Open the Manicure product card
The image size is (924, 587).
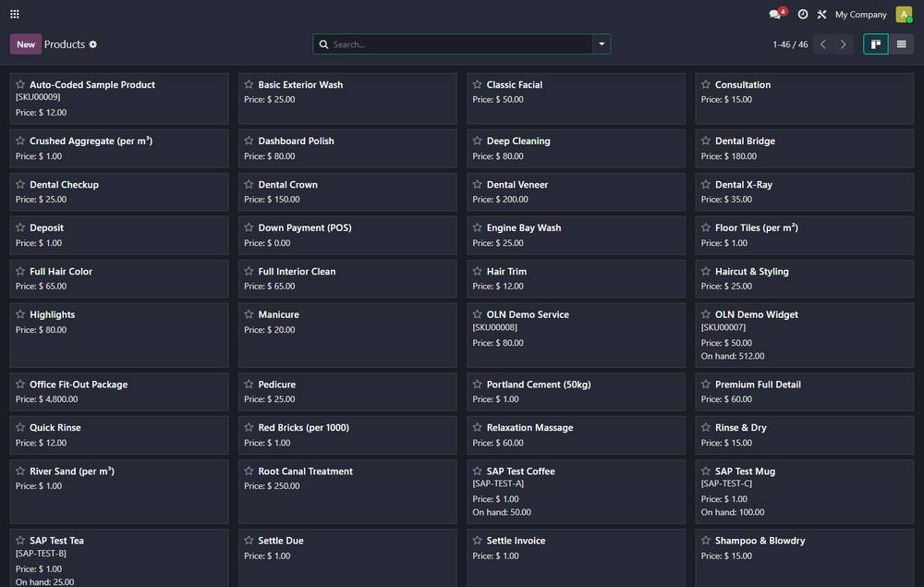(x=347, y=335)
